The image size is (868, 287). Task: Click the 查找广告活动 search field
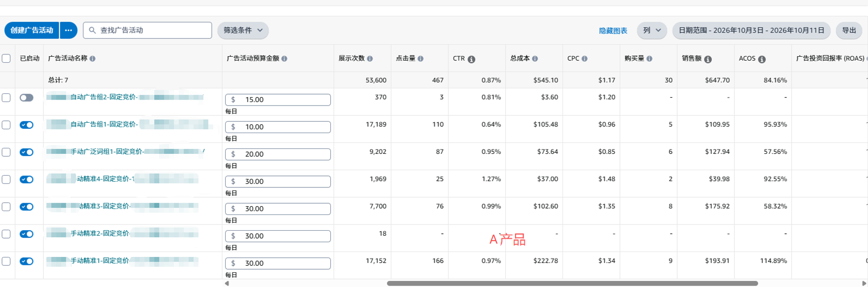pos(147,30)
